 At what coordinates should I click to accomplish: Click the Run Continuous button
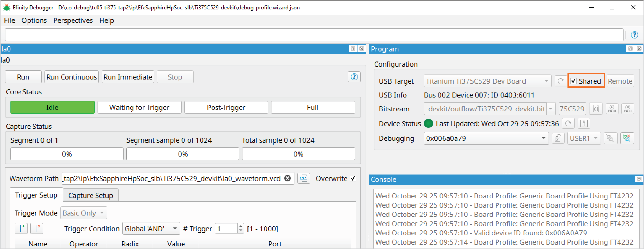[x=71, y=77]
